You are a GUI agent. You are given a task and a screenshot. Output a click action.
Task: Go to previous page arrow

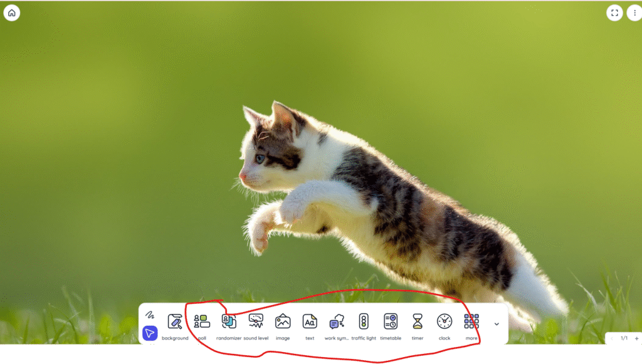point(612,338)
